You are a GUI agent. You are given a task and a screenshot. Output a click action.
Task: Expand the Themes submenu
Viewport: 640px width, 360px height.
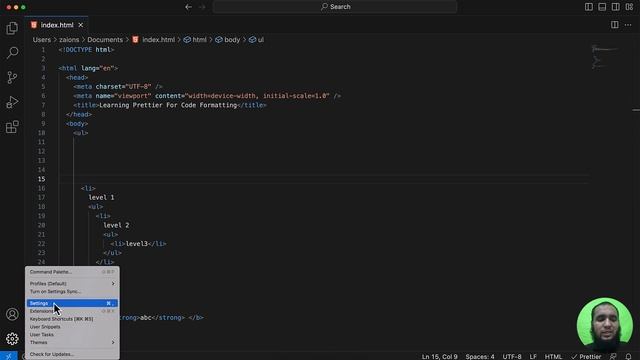[x=72, y=342]
